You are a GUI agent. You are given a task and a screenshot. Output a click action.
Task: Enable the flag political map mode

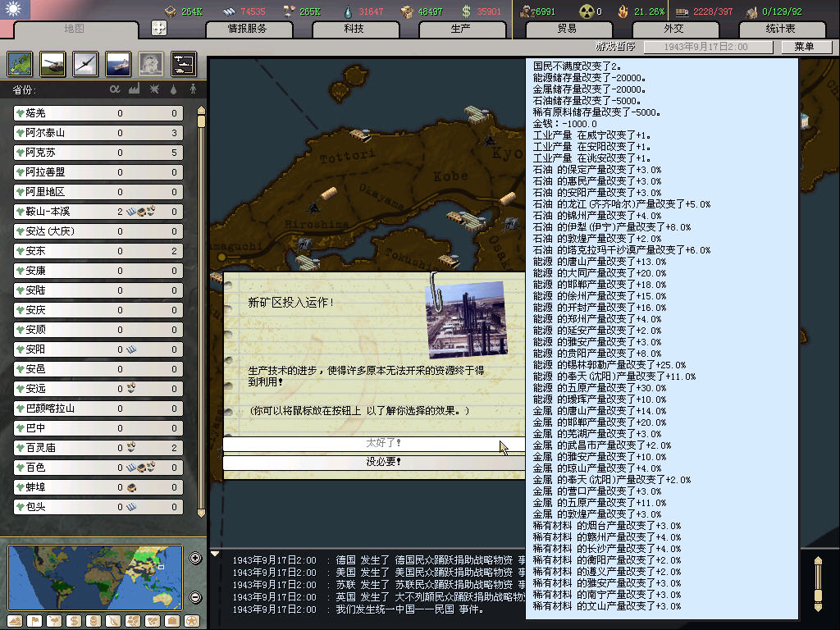34,621
